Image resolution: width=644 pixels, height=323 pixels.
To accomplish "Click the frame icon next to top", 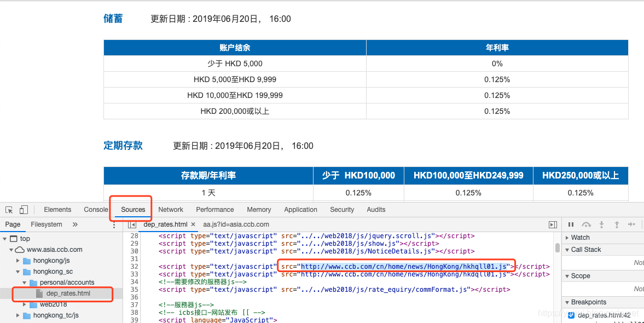I will [x=14, y=239].
